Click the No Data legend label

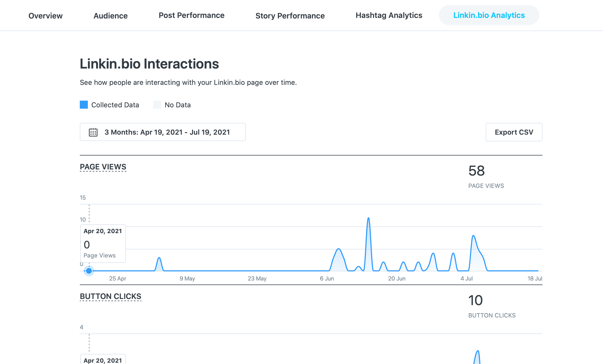point(178,105)
